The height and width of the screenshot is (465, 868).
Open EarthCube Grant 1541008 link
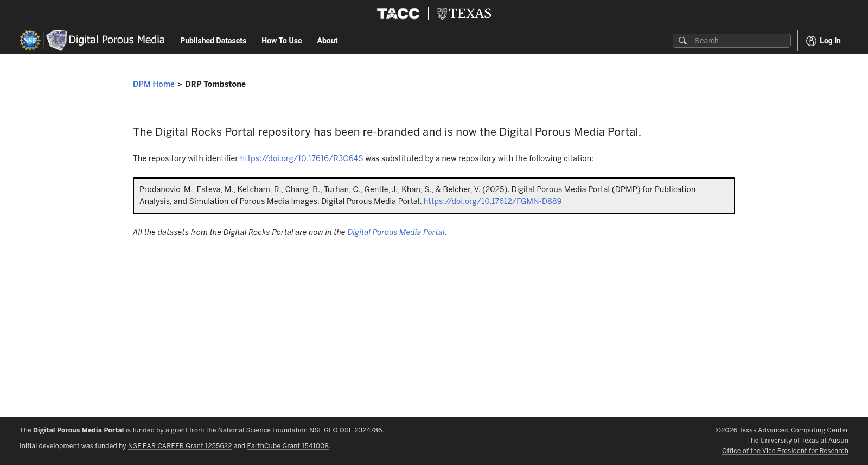pos(288,446)
